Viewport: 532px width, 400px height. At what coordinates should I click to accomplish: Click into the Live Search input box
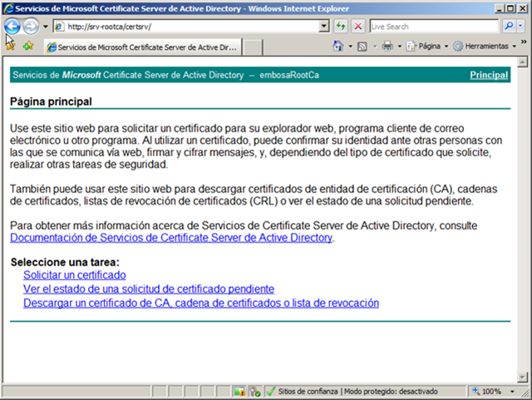(432, 27)
